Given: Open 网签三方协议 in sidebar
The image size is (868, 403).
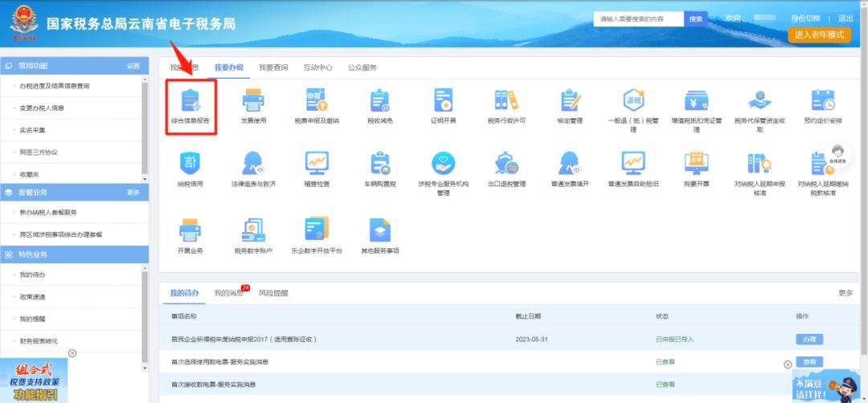Looking at the screenshot, I should [x=39, y=153].
